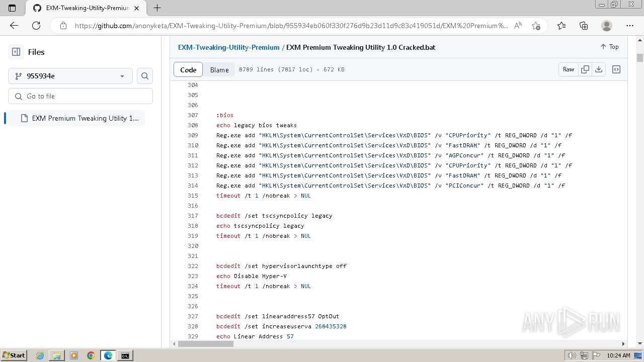
Task: Click 'echo Disable Hyper-V' line
Action: tap(252, 276)
